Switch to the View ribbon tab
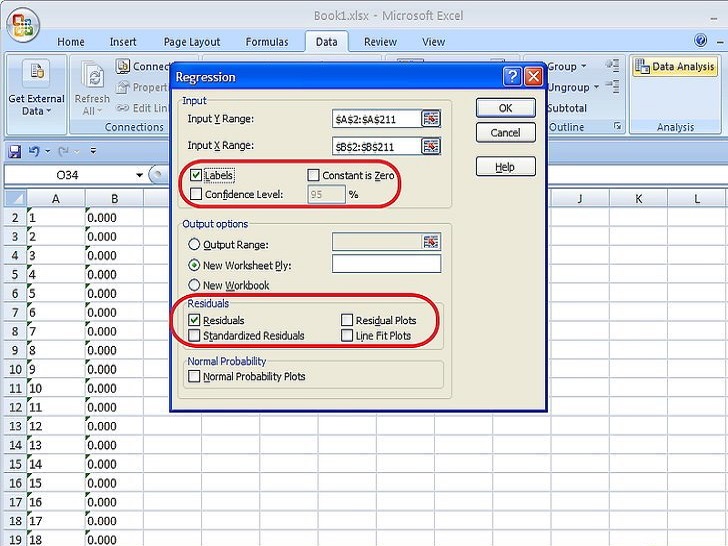Screen dimensions: 728x546 coord(433,42)
